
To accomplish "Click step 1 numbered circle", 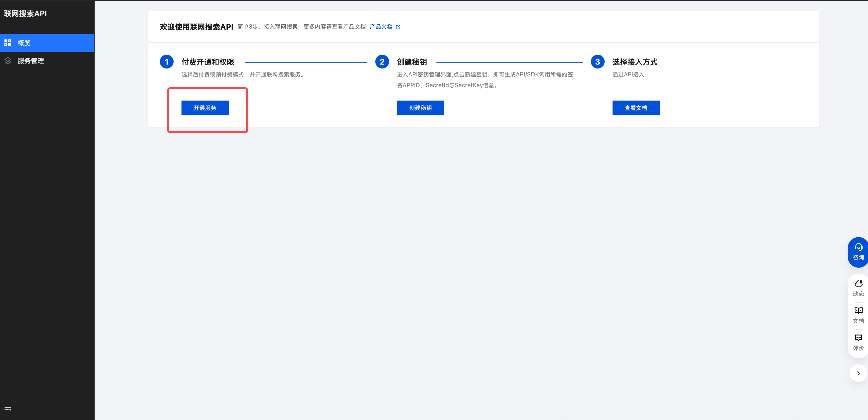I will click(166, 62).
